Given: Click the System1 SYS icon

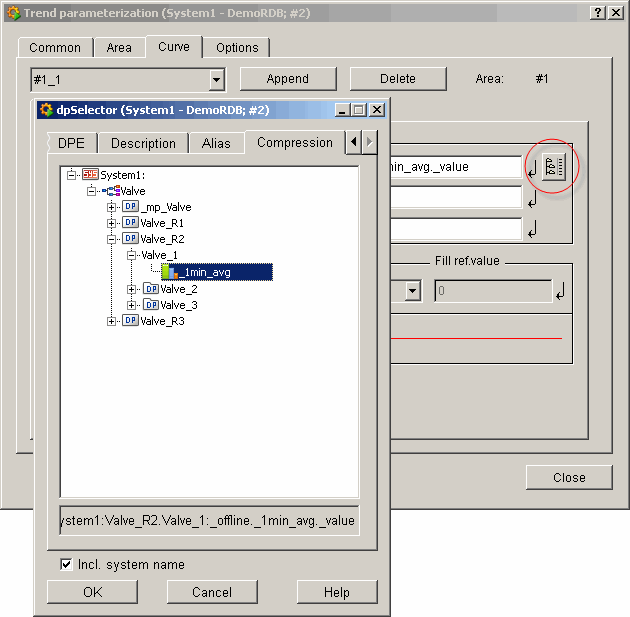Looking at the screenshot, I should click(x=90, y=174).
